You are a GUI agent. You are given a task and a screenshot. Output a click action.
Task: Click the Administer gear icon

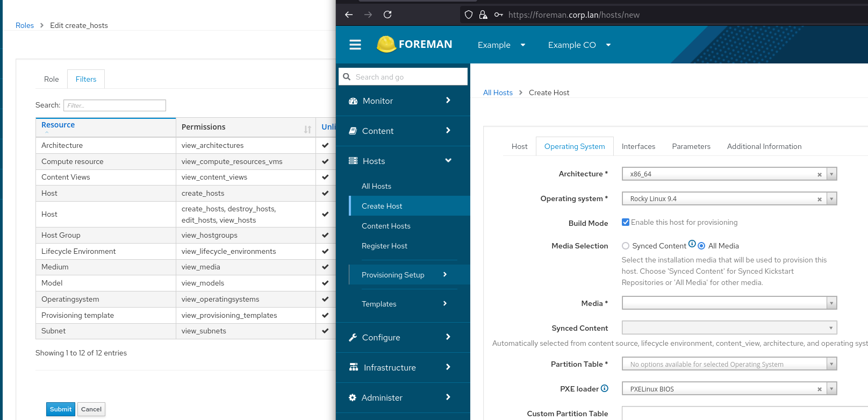353,397
